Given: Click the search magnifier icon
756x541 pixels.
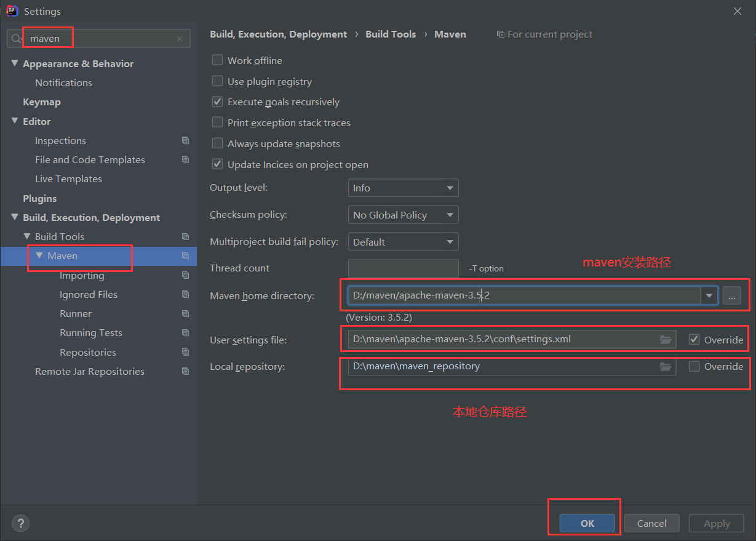Looking at the screenshot, I should (x=17, y=39).
